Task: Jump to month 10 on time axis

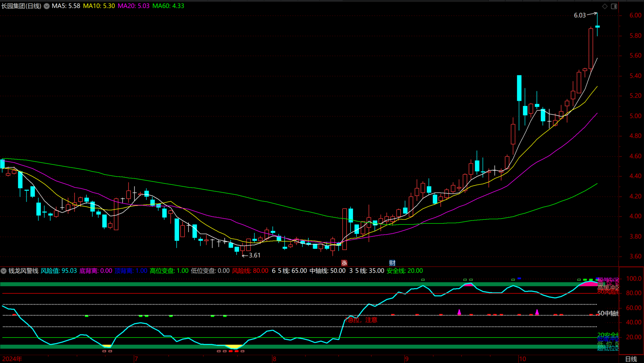Action: [522, 359]
